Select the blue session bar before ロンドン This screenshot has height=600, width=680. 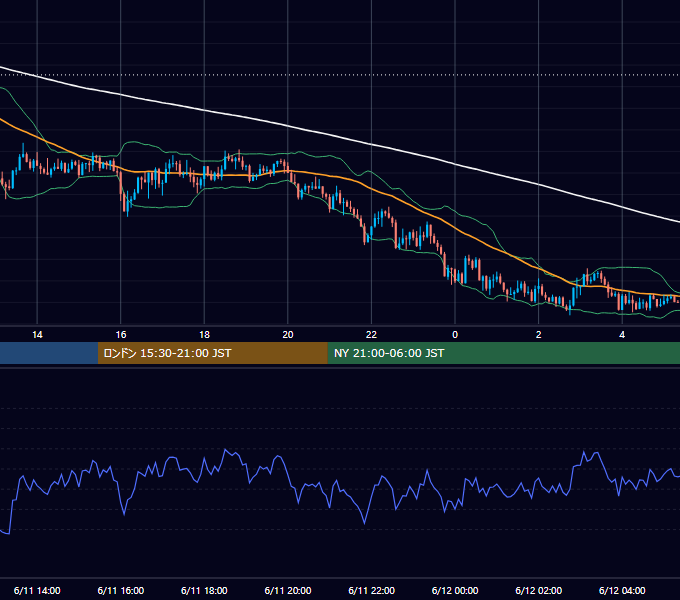coord(49,353)
